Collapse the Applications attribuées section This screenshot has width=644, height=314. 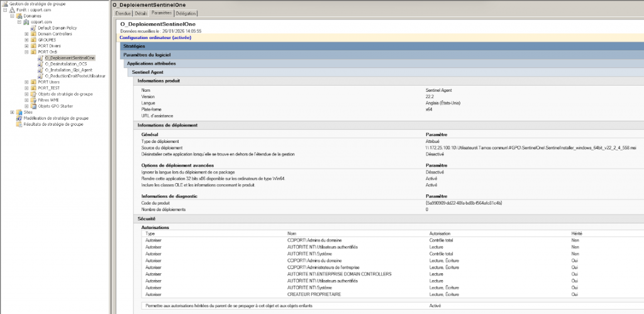click(384, 64)
